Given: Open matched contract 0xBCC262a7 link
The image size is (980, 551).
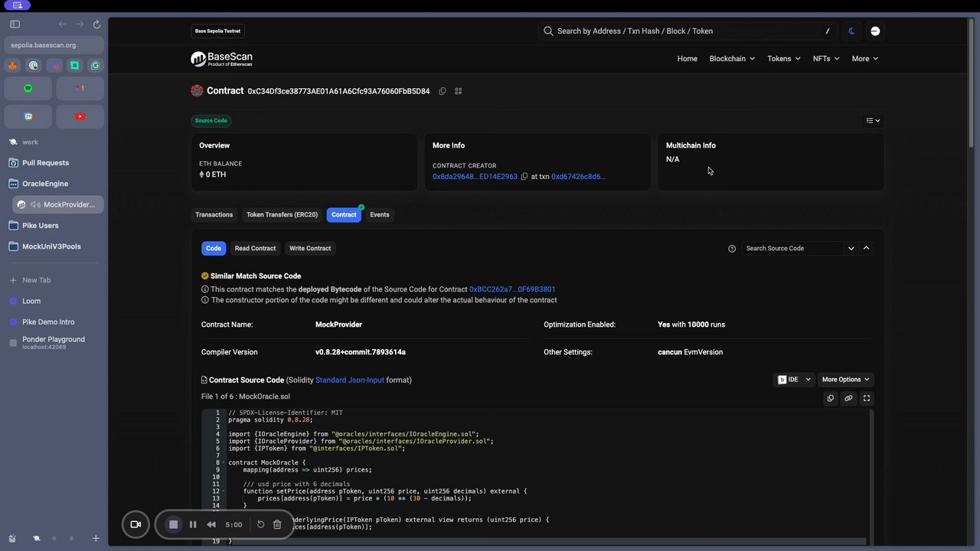Looking at the screenshot, I should click(512, 289).
